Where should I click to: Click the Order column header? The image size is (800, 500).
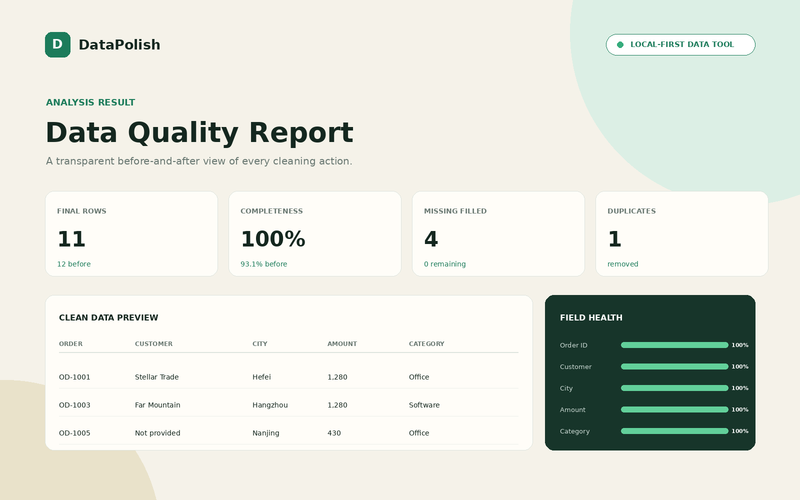[x=71, y=344]
